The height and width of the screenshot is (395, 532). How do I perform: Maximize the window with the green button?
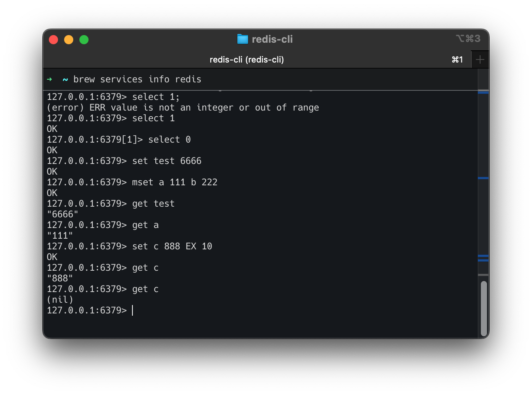84,39
